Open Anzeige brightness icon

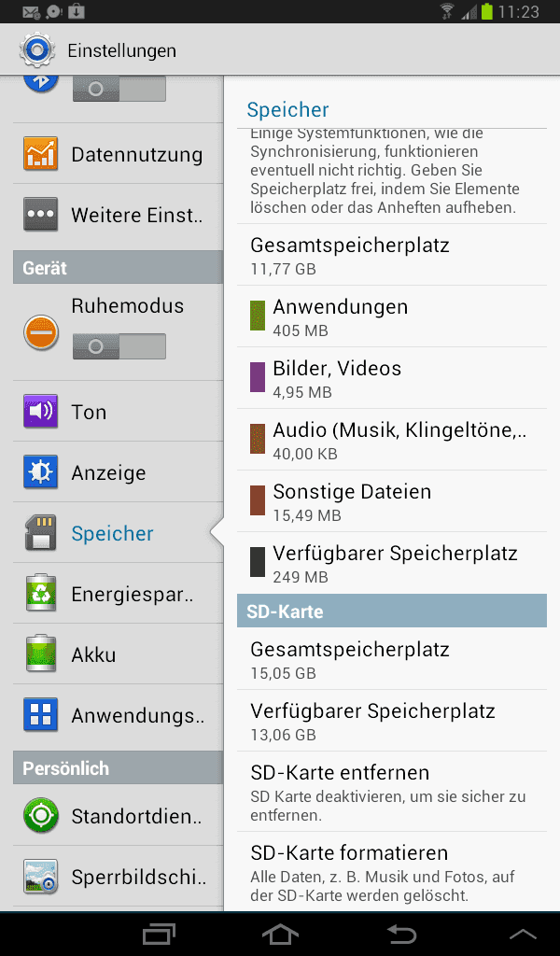[40, 471]
